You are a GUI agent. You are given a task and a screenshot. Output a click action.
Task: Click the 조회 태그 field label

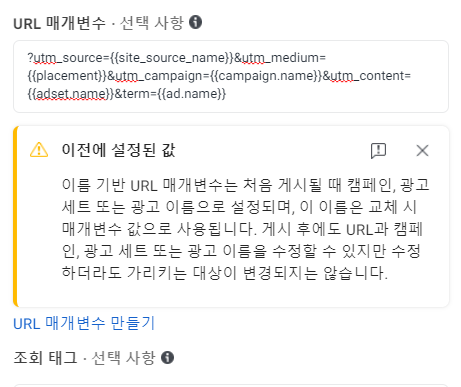coord(45,358)
